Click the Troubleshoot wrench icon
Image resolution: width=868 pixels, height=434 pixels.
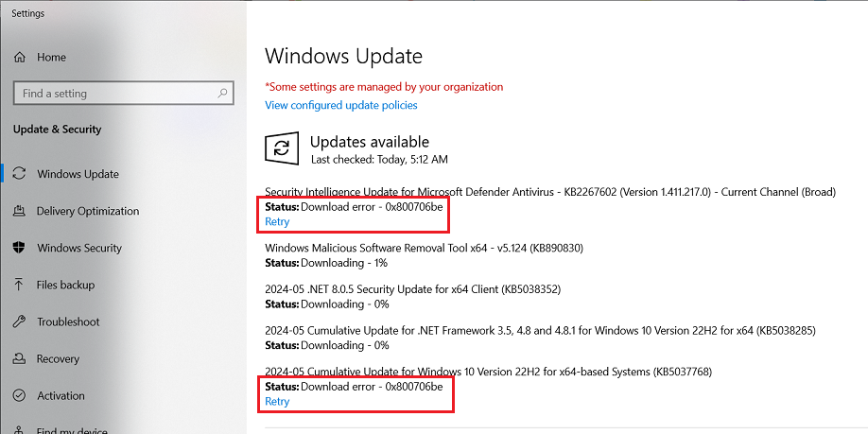19,321
